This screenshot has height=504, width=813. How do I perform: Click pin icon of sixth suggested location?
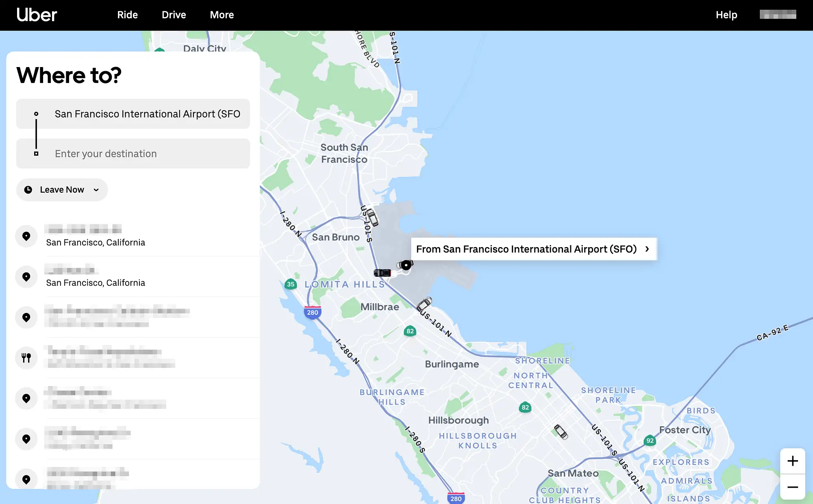[x=26, y=439]
